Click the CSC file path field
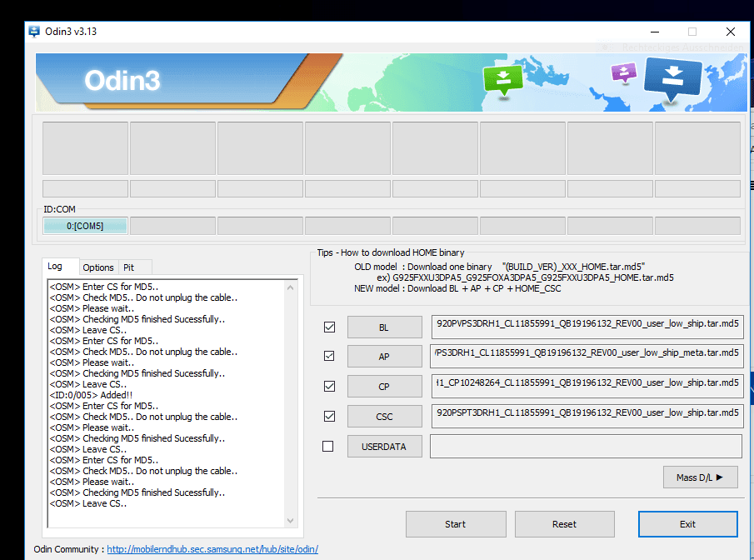 [x=587, y=416]
